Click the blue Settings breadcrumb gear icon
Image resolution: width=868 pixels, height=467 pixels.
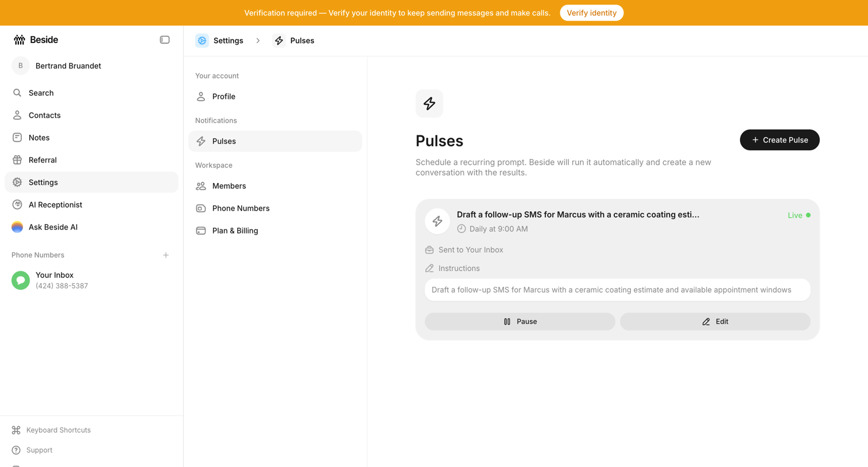click(x=202, y=41)
